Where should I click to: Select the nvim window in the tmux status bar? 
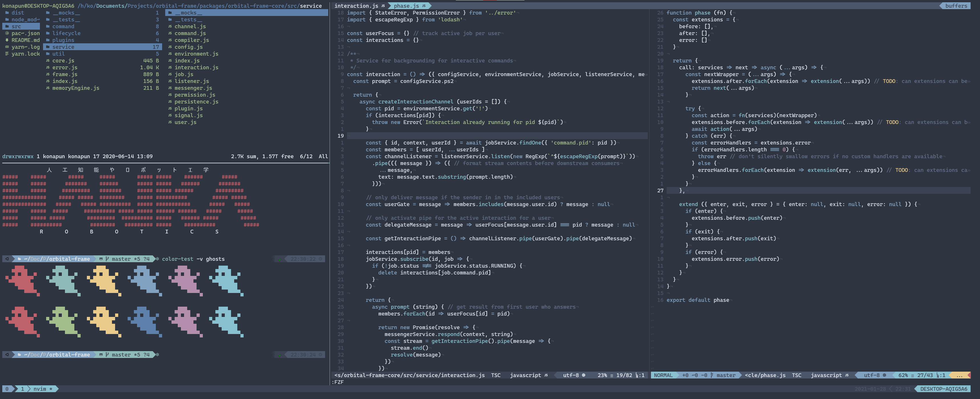(40, 389)
